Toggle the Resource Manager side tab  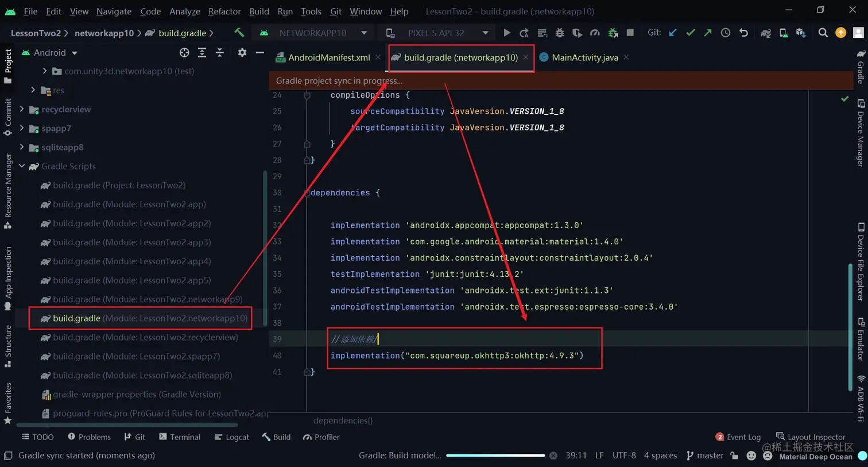point(7,191)
